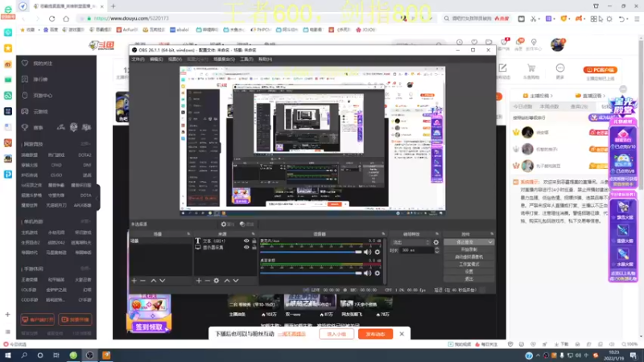Open OBS 设置 settings button
This screenshot has height=362, width=644.
click(469, 272)
